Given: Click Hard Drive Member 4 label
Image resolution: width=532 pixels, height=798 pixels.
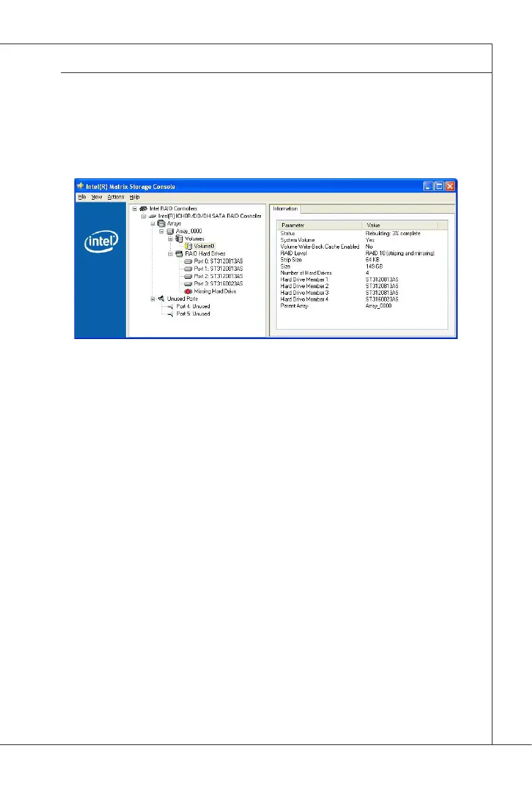Looking at the screenshot, I should [x=304, y=300].
